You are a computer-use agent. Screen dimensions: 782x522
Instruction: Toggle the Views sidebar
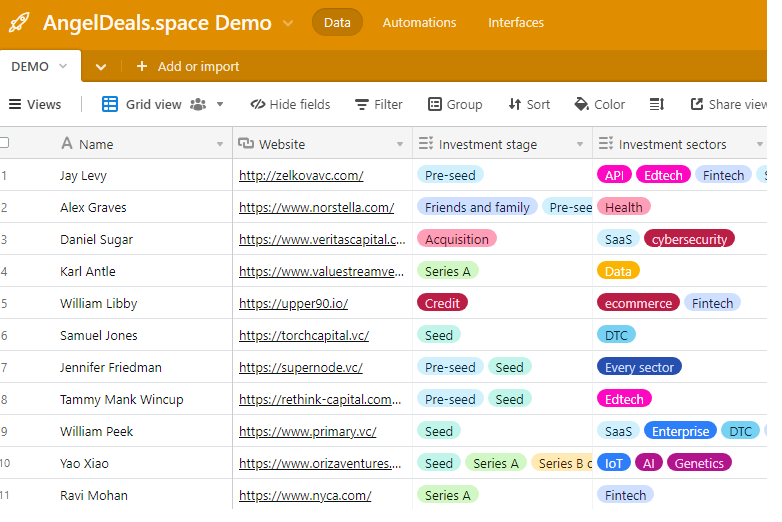click(35, 104)
